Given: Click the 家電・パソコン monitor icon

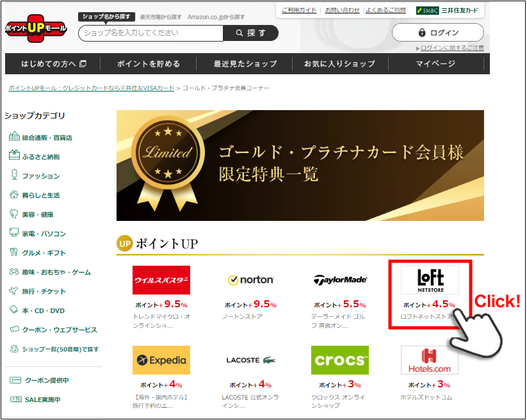Looking at the screenshot, I should [14, 232].
